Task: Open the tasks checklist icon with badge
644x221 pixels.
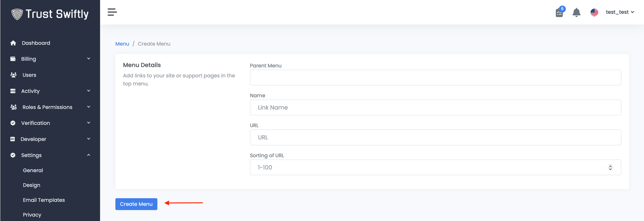Action: (x=560, y=13)
